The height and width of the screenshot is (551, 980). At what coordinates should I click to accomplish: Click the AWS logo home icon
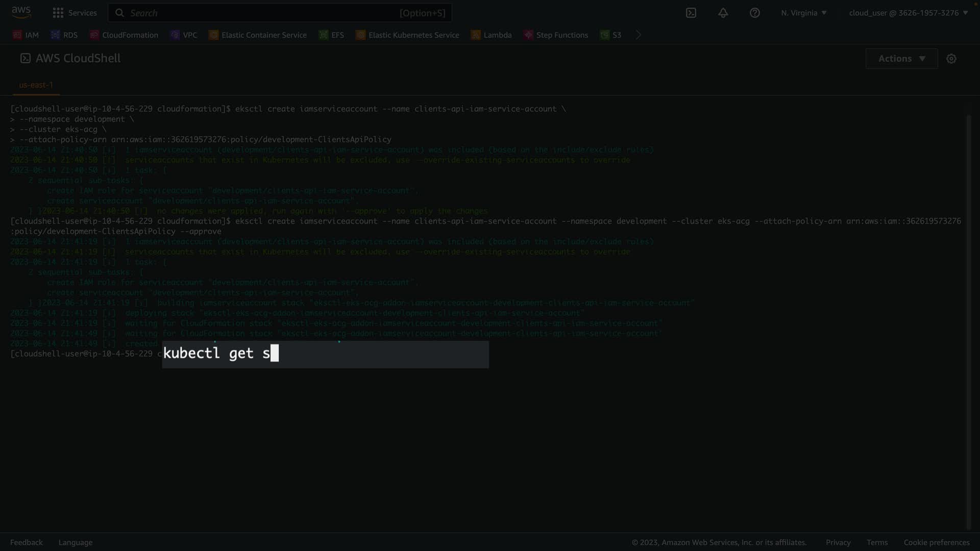click(21, 12)
